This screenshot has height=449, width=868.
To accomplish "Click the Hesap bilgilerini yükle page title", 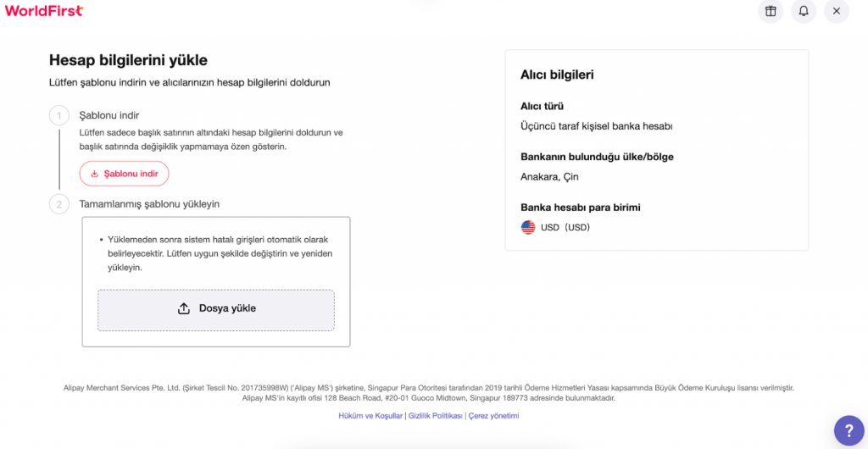I will (x=129, y=59).
